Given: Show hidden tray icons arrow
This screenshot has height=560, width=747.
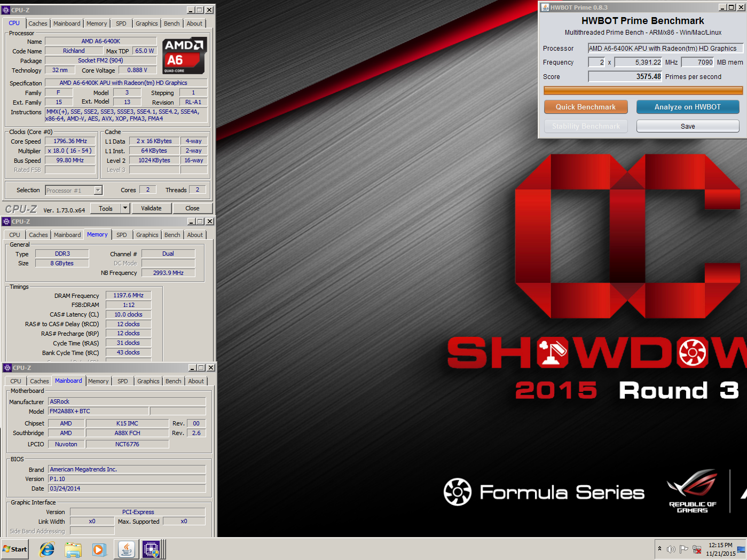Looking at the screenshot, I should coord(659,549).
